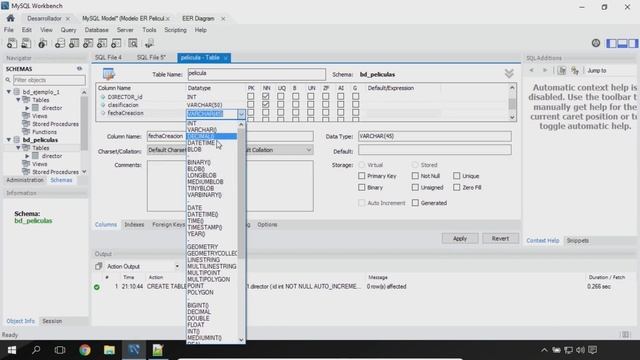Open Windows Start menu
The image size is (640, 360).
click(x=12, y=350)
